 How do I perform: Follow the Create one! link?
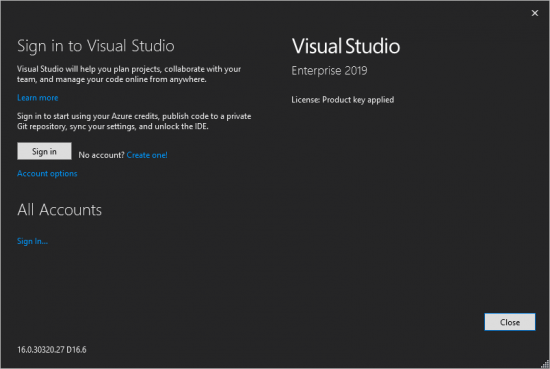click(x=147, y=155)
